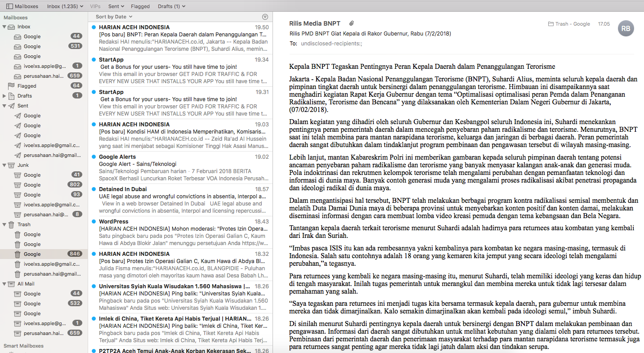This screenshot has height=353, width=644.
Task: Open the Google trash folder with 846 badge
Action: coord(44,254)
